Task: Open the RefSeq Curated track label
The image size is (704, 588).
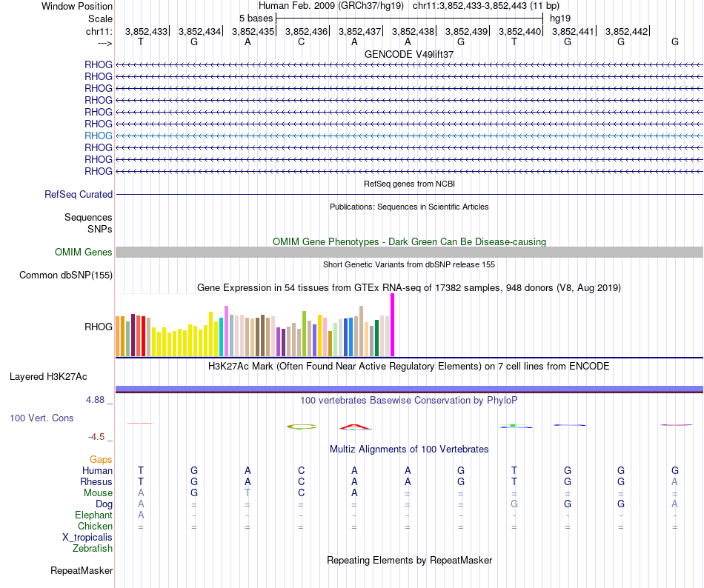Action: tap(78, 194)
